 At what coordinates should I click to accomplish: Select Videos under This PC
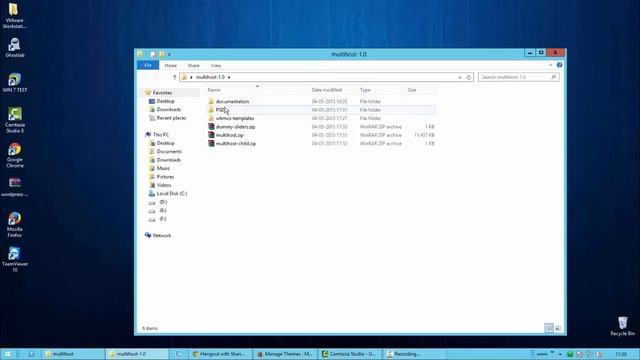coord(164,185)
